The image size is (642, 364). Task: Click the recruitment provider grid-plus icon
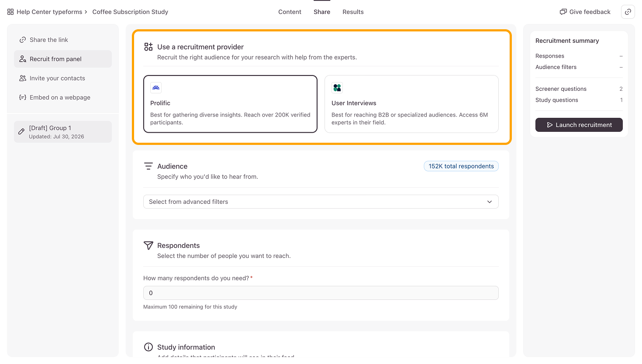(148, 47)
